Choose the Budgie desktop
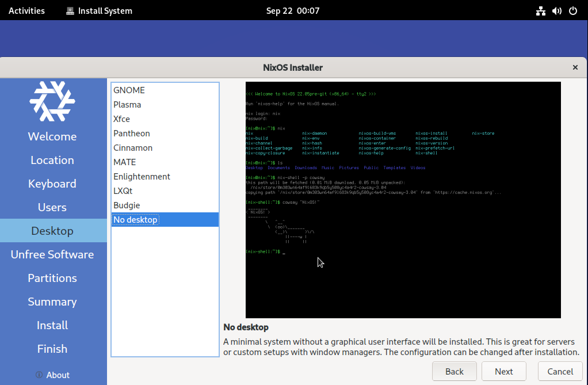Screen dimensions: 588x385 tap(127, 205)
